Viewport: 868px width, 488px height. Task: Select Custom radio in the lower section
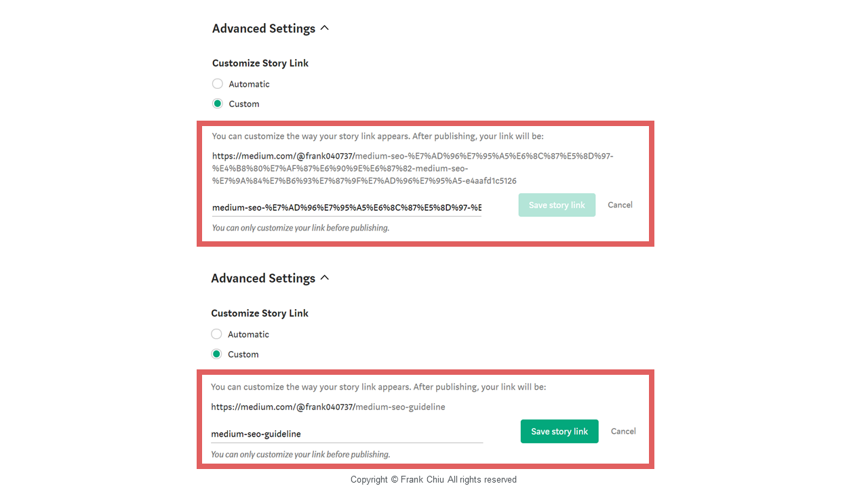(216, 354)
